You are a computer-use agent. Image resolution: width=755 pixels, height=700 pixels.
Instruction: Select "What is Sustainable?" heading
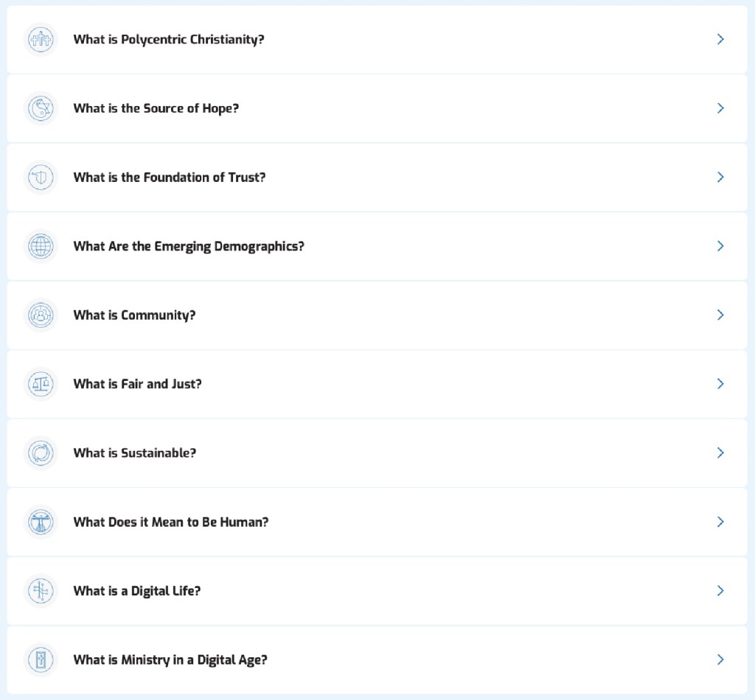pos(134,452)
